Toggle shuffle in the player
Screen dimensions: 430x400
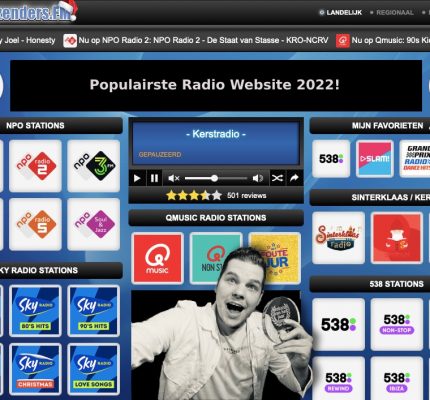click(277, 178)
